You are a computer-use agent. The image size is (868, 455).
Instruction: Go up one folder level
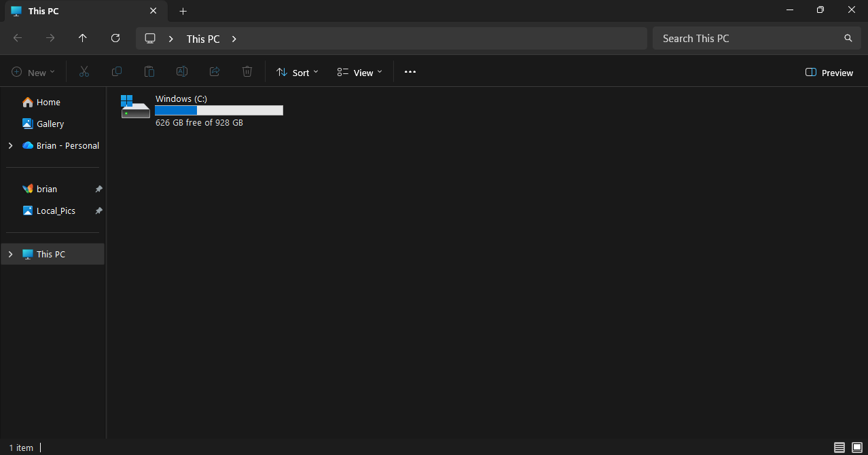83,38
